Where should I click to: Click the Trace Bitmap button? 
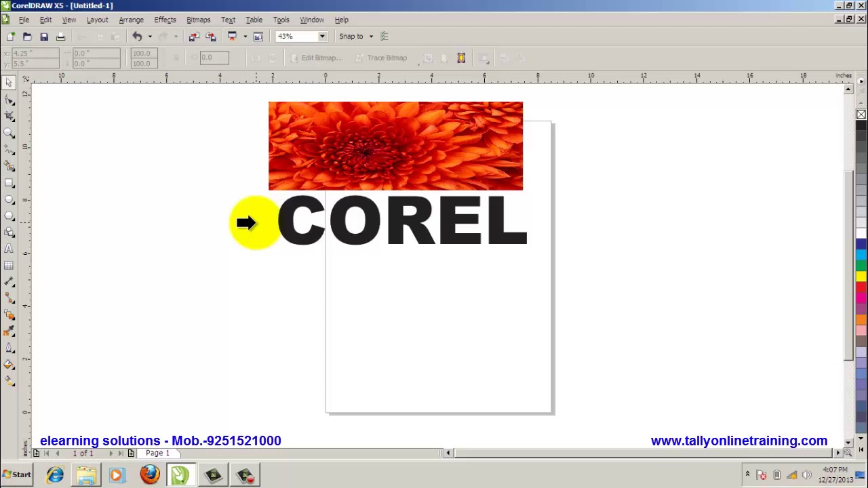381,58
